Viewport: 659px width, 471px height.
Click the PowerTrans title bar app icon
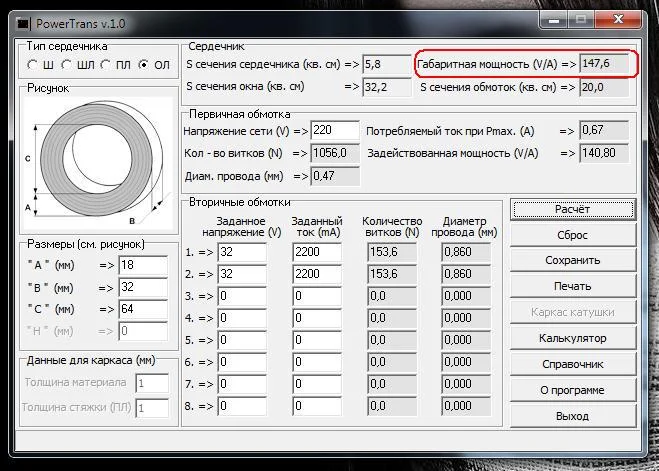pyautogui.click(x=24, y=24)
